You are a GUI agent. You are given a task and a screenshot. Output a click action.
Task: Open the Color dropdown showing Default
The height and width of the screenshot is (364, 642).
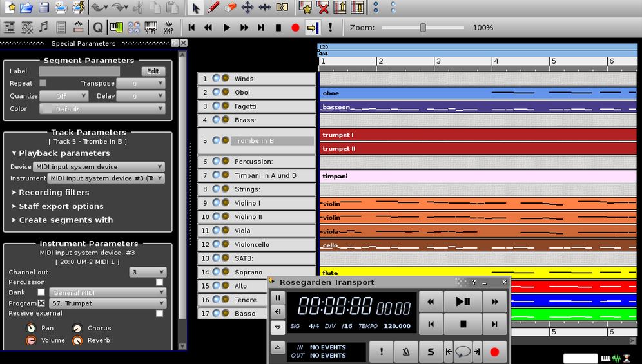(102, 109)
